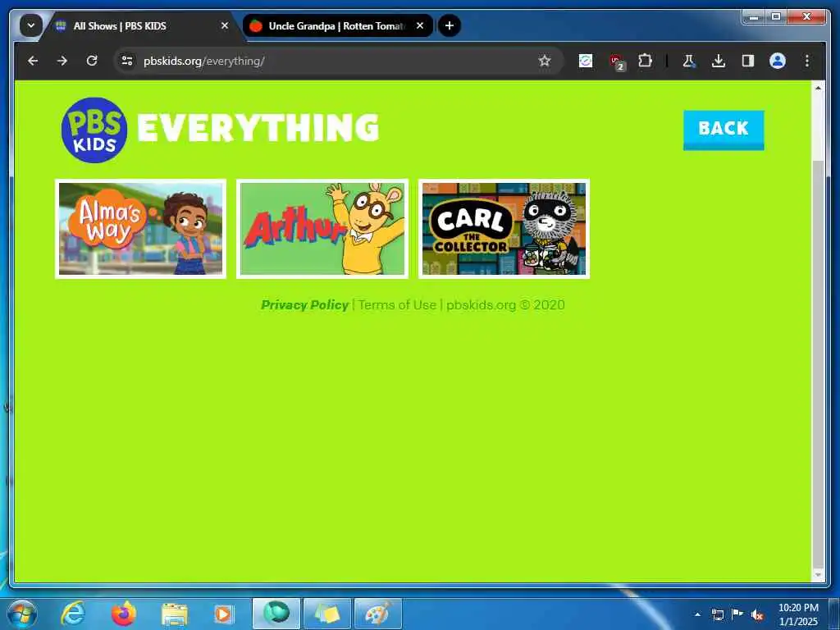Viewport: 840px width, 630px height.
Task: Launch Internet Explorer from taskbar
Action: tap(73, 614)
